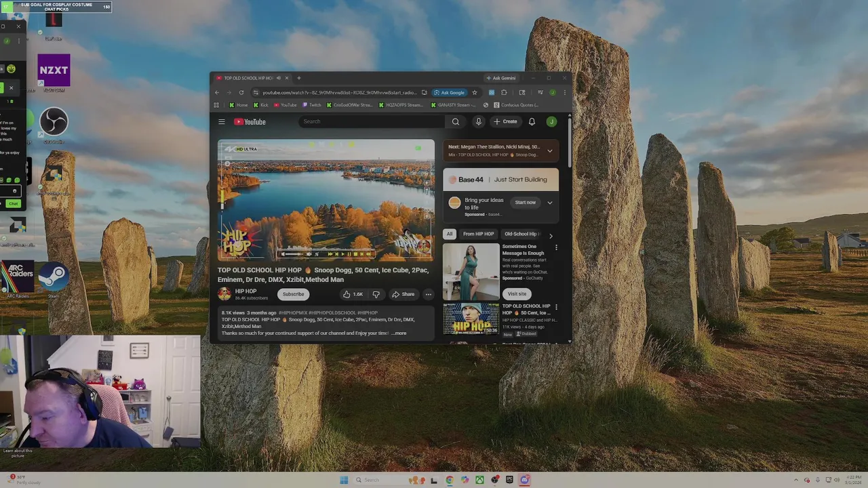Open a new Chrome tab
The height and width of the screenshot is (488, 868).
click(298, 78)
